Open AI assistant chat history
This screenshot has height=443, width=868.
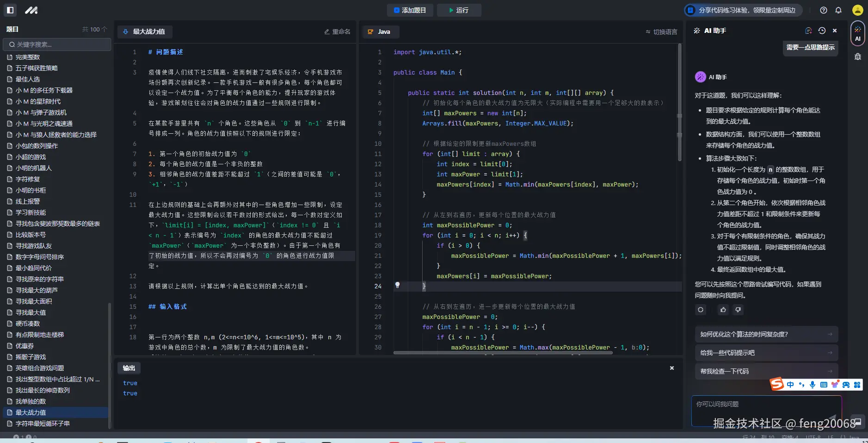coord(822,31)
